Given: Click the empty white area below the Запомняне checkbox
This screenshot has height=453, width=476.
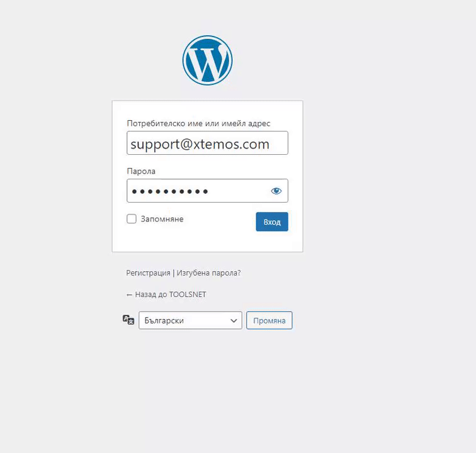Looking at the screenshot, I should point(182,240).
